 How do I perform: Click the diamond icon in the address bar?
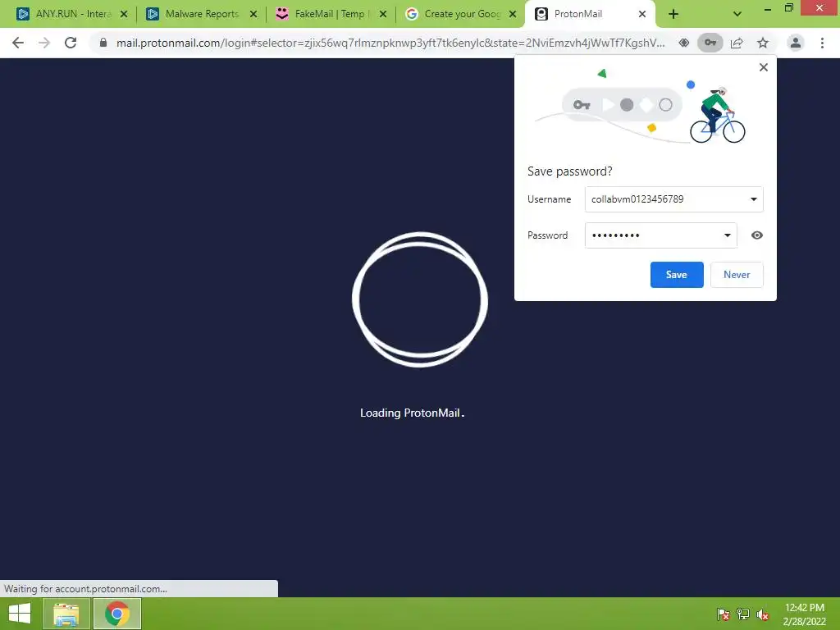point(684,43)
